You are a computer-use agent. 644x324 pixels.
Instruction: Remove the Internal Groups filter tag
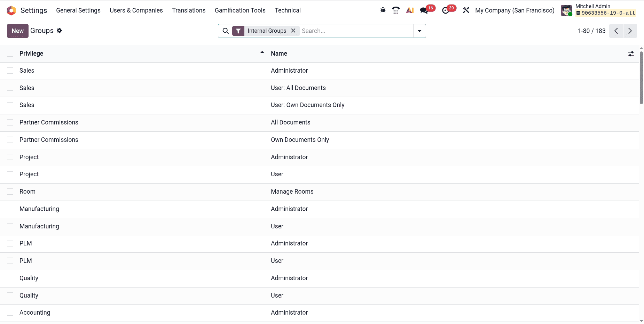(293, 31)
